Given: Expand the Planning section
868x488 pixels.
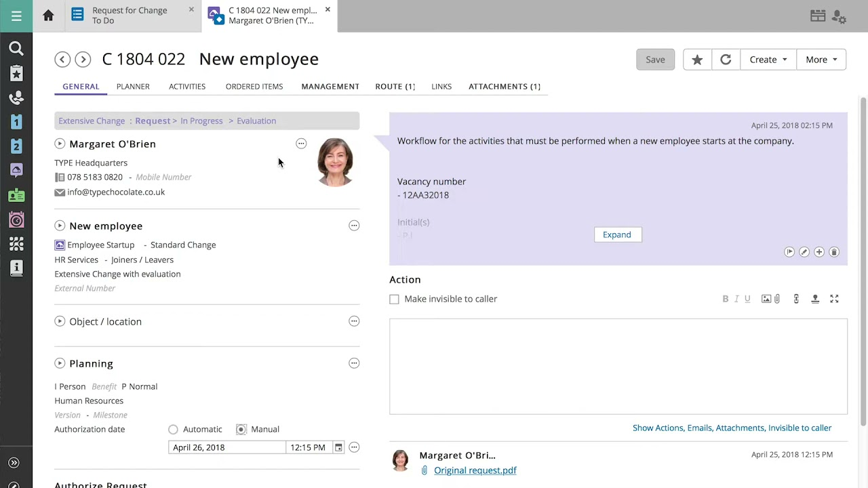Looking at the screenshot, I should tap(60, 363).
